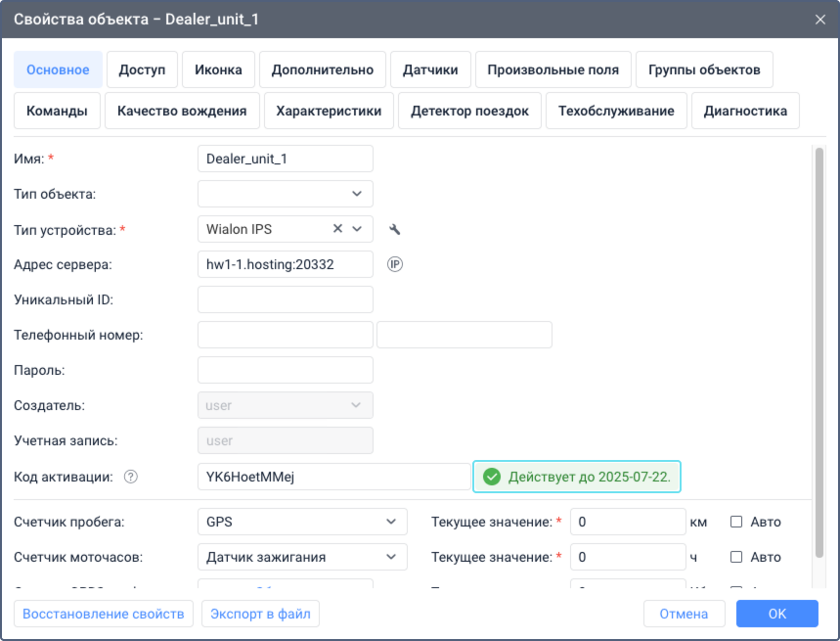Click the Восстановление свойств button
This screenshot has width=840, height=641.
pyautogui.click(x=104, y=614)
